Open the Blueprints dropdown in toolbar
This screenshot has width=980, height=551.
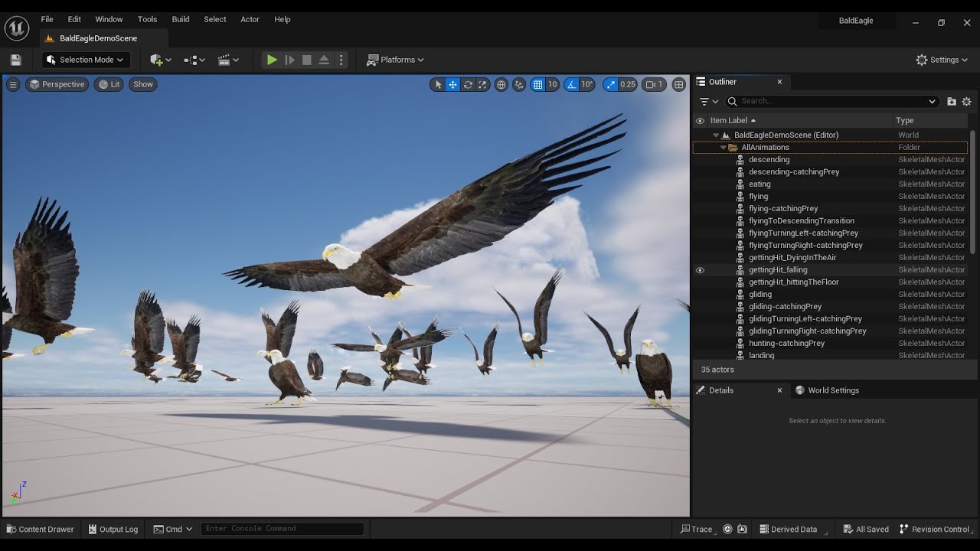pyautogui.click(x=194, y=60)
